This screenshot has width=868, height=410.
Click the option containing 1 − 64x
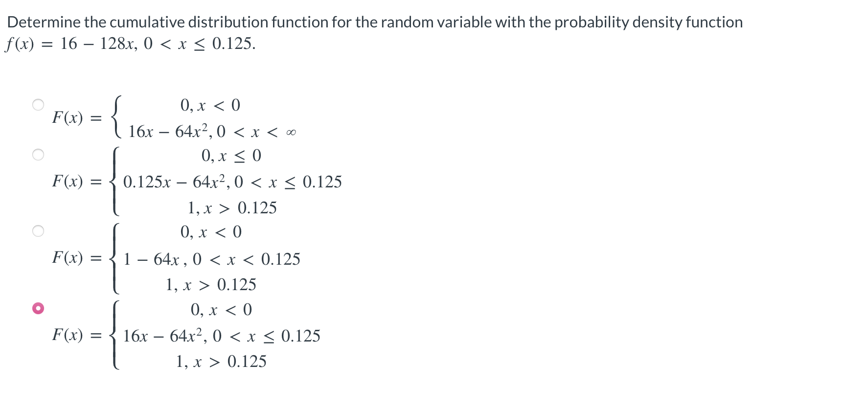click(210, 259)
